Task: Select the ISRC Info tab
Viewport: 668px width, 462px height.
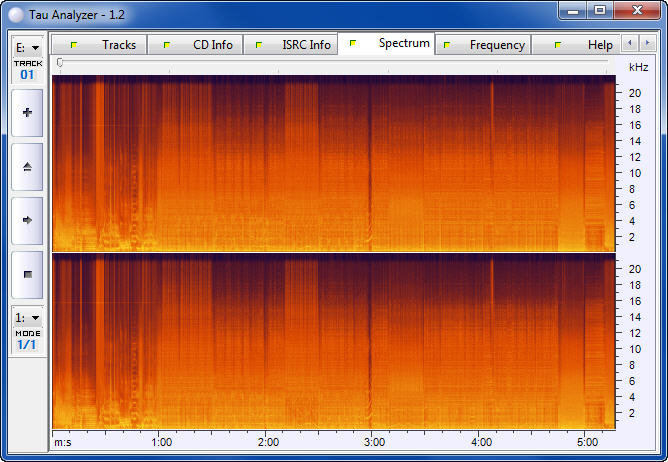Action: 296,45
